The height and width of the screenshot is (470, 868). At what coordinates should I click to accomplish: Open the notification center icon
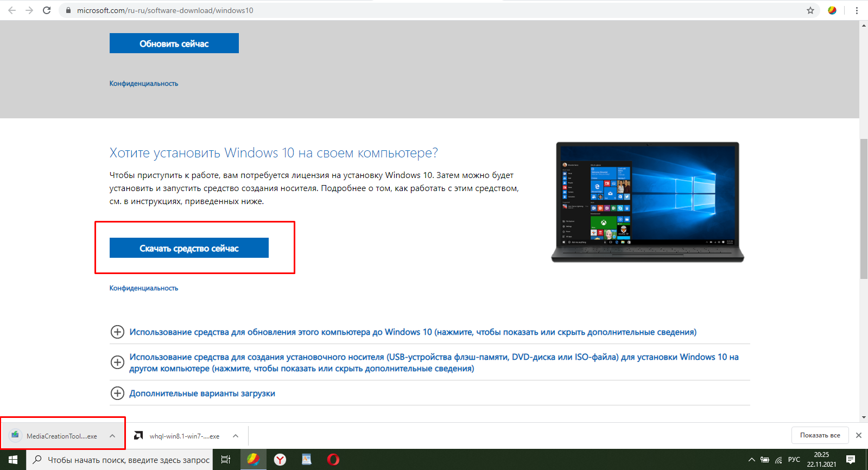tap(851, 460)
